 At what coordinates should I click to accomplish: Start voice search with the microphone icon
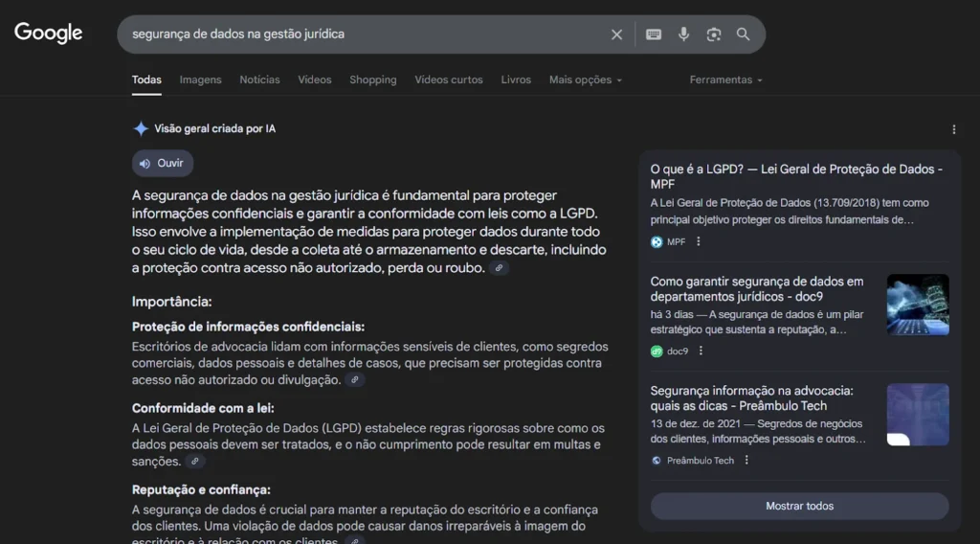click(x=683, y=34)
